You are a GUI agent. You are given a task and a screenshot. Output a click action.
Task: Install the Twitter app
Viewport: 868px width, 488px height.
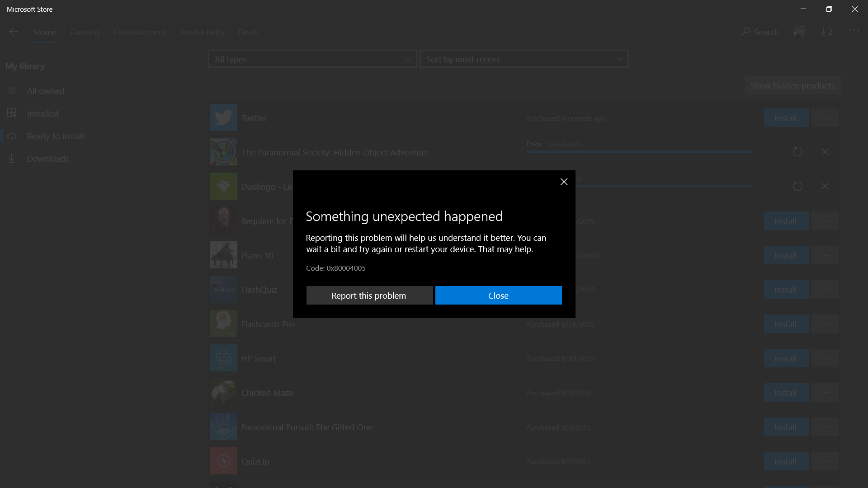pyautogui.click(x=786, y=118)
